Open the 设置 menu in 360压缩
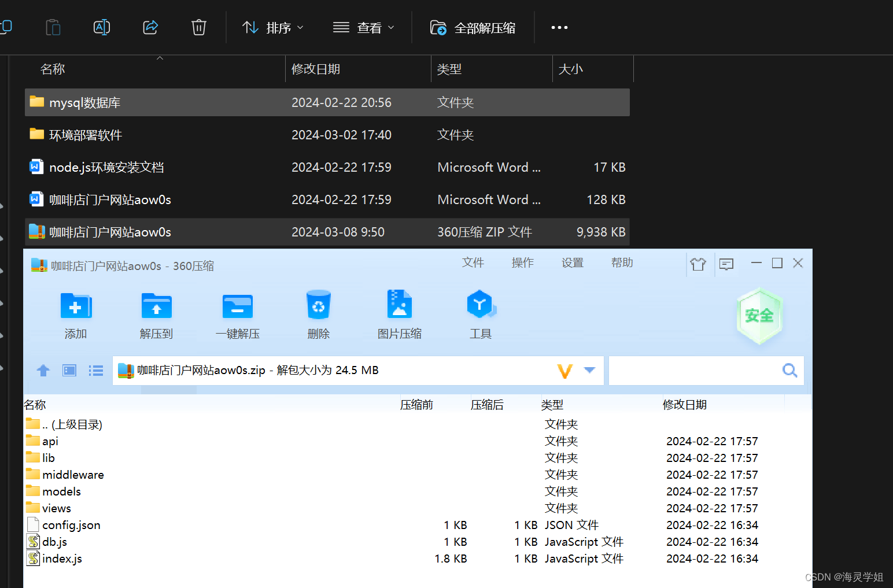 (x=572, y=262)
